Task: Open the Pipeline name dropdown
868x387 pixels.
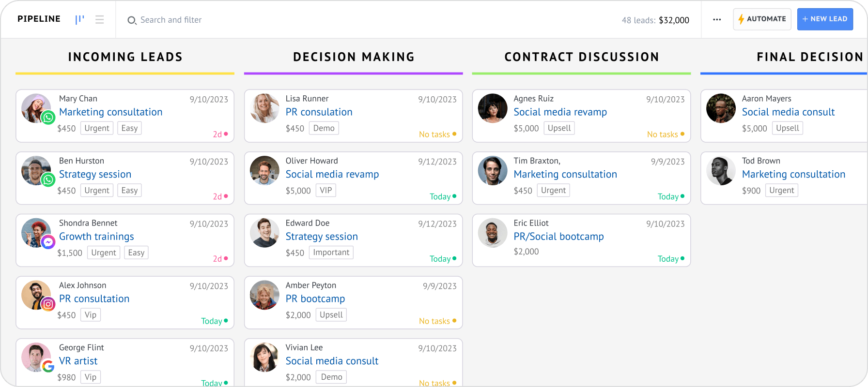Action: (x=39, y=19)
